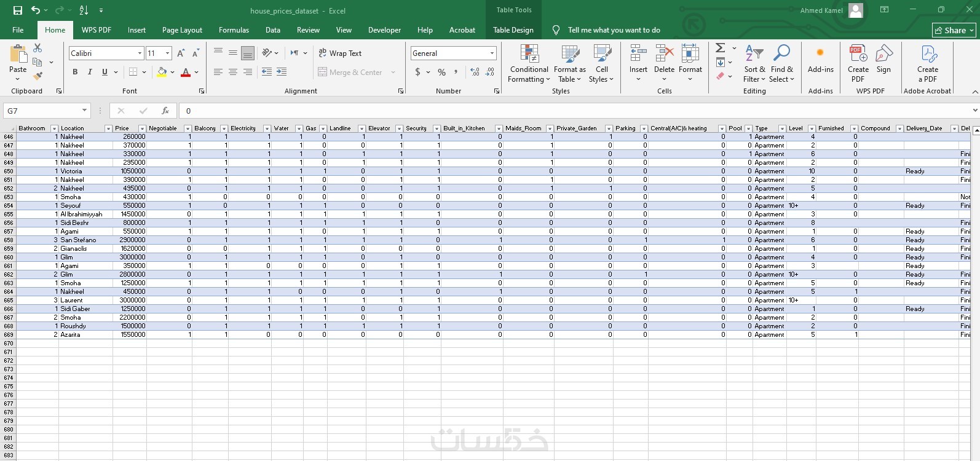Click the Undo arrow icon

[x=36, y=10]
